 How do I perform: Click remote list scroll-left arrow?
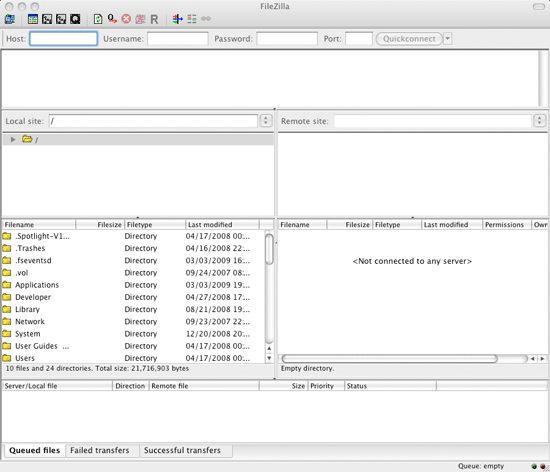point(533,358)
